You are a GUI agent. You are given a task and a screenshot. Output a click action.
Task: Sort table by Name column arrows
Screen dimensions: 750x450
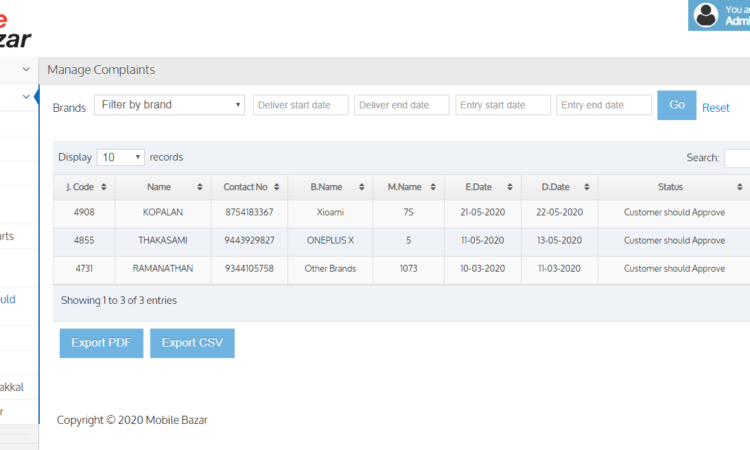(200, 187)
